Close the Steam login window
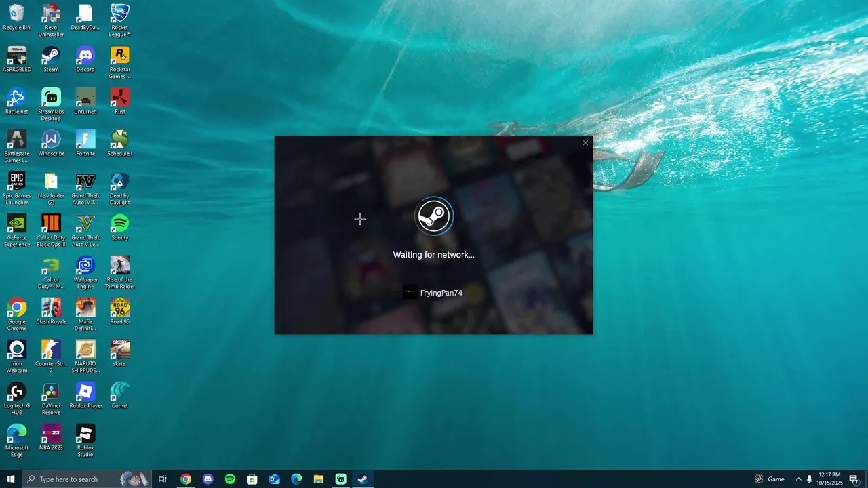Viewport: 868px width, 488px height. (585, 143)
